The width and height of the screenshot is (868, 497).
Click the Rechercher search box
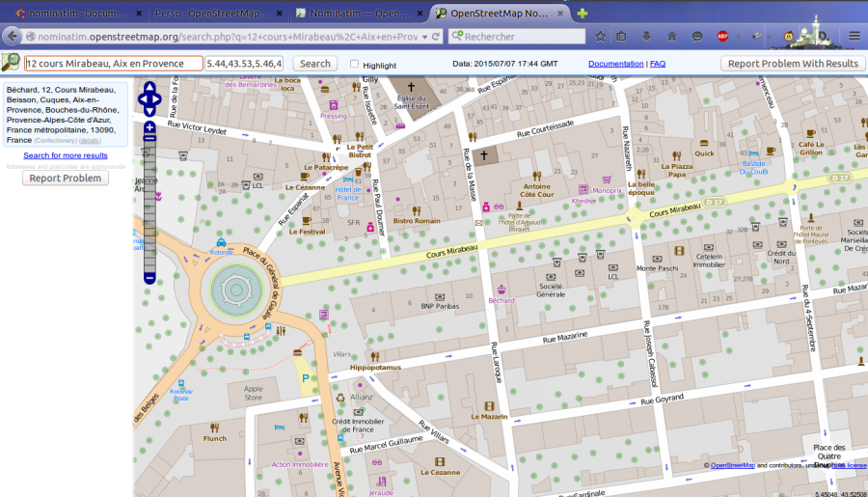pos(517,37)
